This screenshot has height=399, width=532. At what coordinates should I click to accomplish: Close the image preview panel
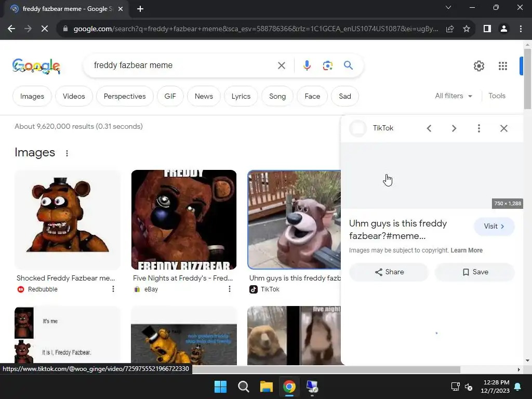pyautogui.click(x=504, y=128)
